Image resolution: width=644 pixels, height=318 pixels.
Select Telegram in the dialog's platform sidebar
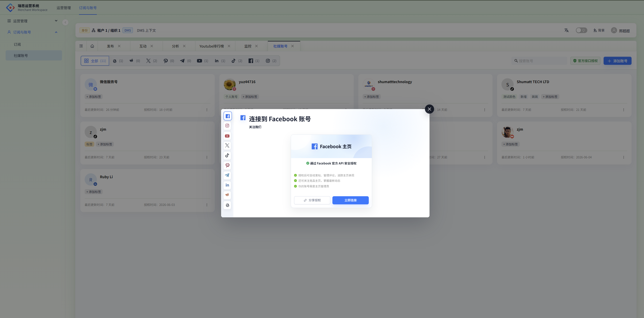(x=227, y=175)
